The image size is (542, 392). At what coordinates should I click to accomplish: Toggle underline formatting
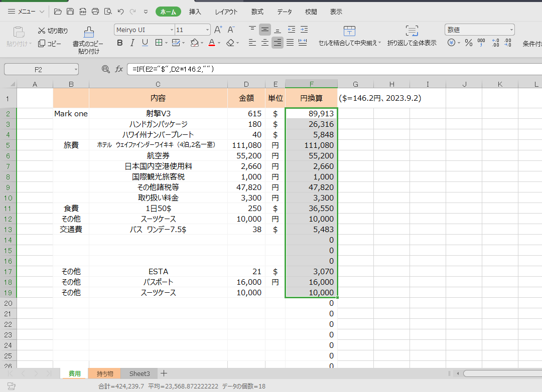click(x=145, y=43)
